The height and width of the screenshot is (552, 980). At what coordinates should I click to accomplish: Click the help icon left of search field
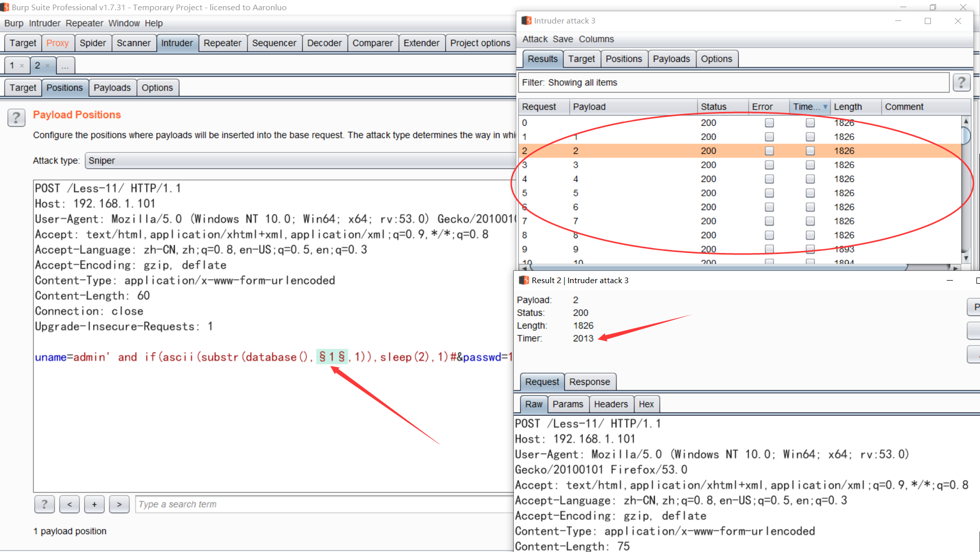[x=44, y=504]
